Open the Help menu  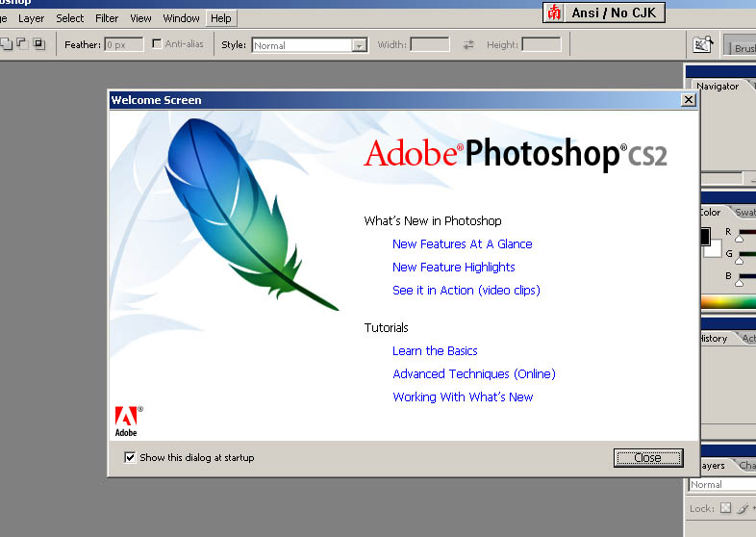tap(221, 18)
